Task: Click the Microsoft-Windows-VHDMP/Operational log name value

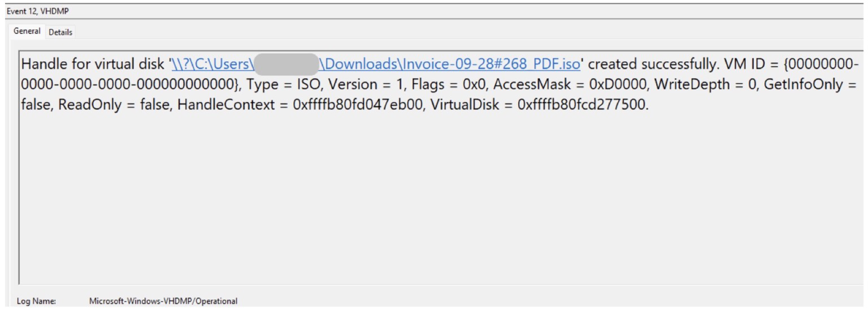Action: click(x=164, y=302)
